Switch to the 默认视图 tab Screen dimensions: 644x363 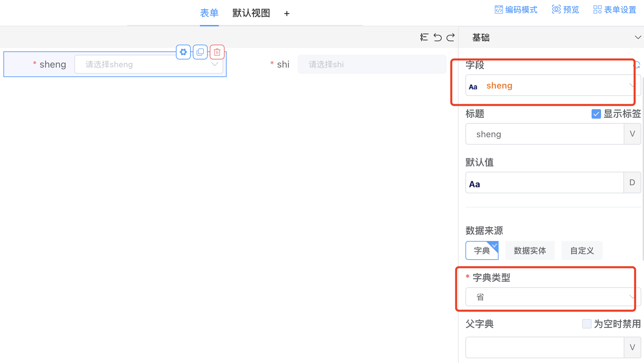251,13
